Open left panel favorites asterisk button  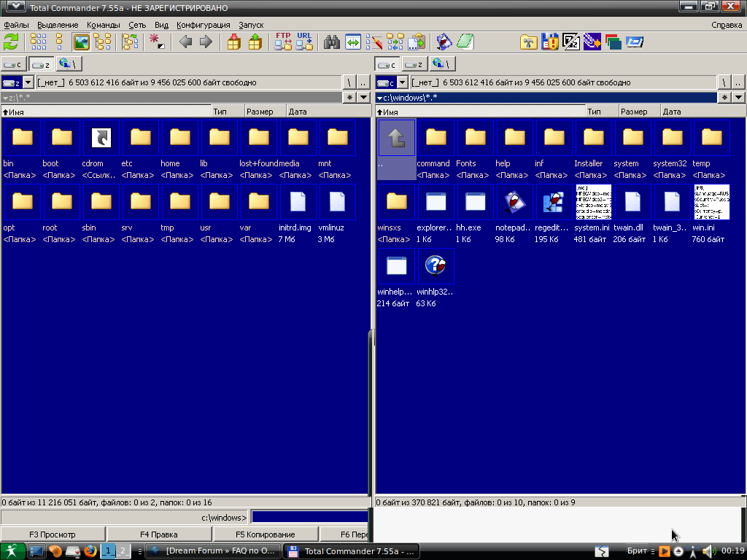coord(349,98)
